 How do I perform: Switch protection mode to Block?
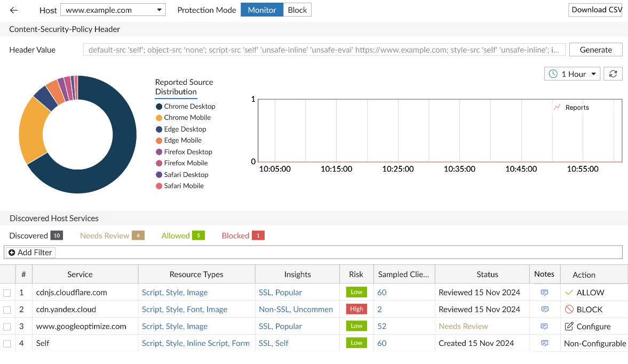click(297, 10)
